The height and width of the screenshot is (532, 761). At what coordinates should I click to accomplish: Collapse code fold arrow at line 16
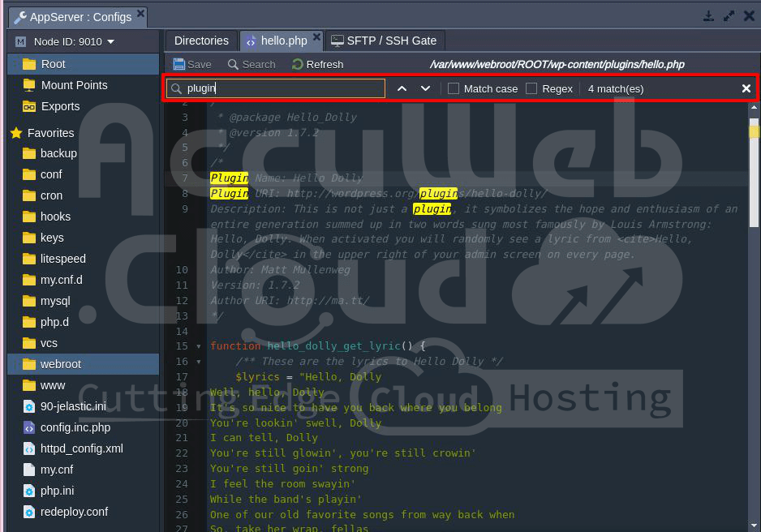coord(200,362)
